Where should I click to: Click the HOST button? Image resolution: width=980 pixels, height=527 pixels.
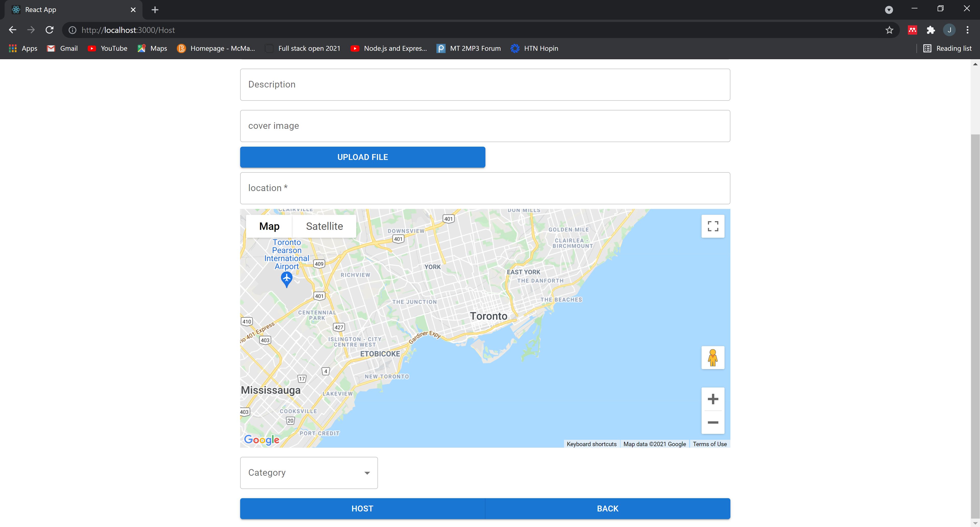(x=362, y=508)
